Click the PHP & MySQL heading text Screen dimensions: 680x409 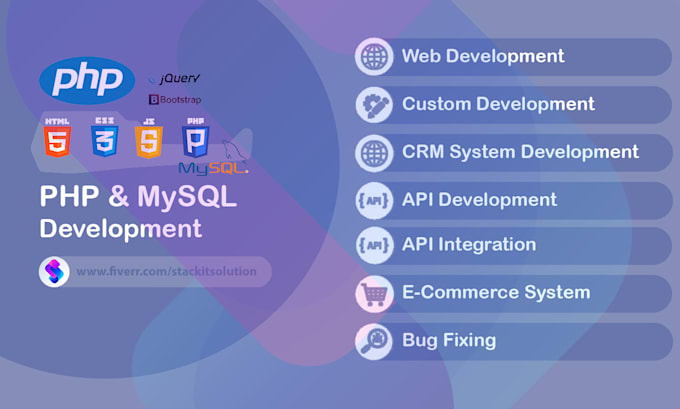(138, 197)
